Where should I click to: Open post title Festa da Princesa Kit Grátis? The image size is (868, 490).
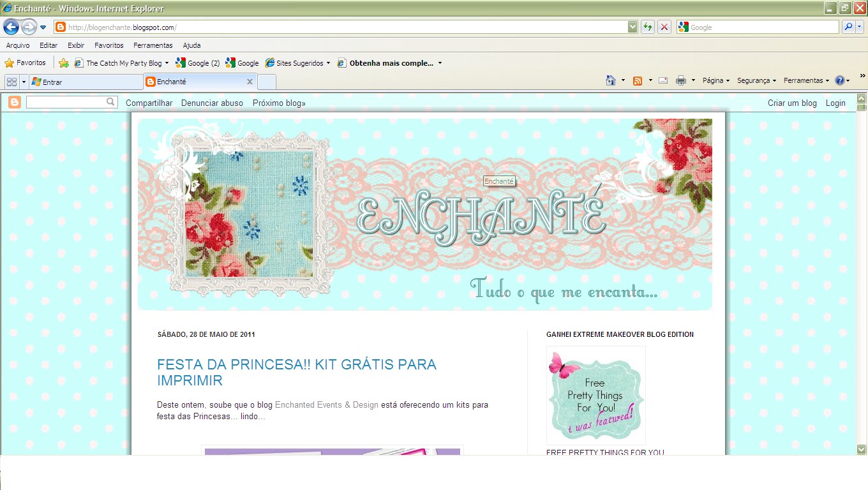[297, 373]
